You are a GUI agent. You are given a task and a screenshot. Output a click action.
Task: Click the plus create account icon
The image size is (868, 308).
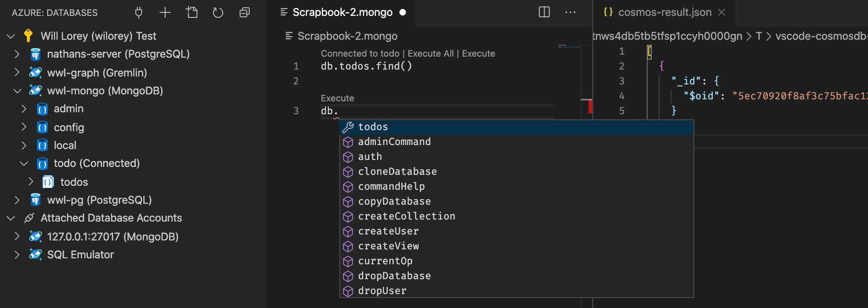tap(165, 12)
